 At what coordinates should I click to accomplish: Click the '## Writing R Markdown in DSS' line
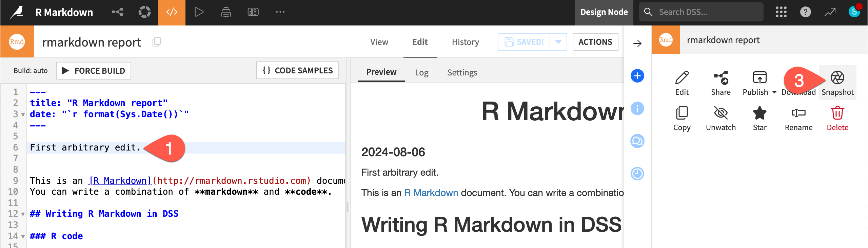click(104, 214)
